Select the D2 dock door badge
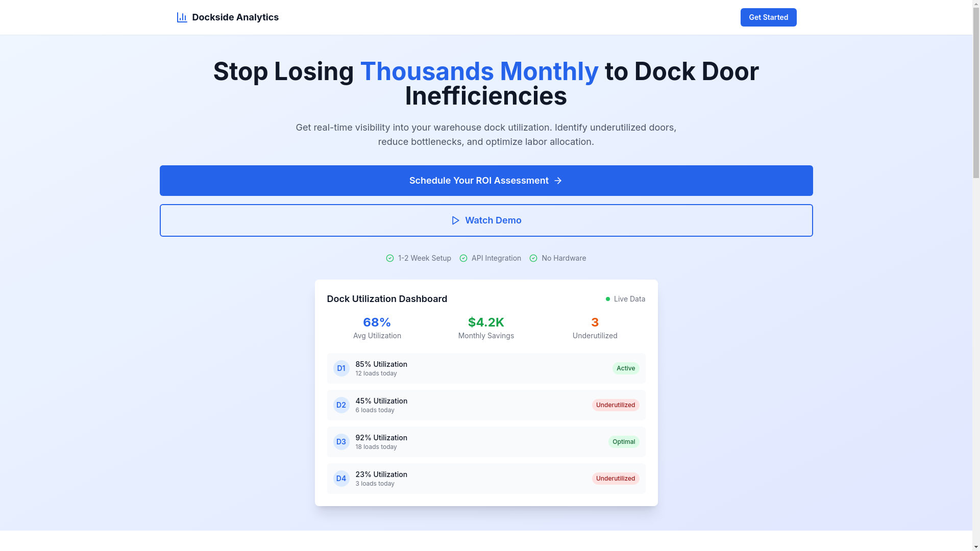The height and width of the screenshot is (551, 980). point(341,405)
